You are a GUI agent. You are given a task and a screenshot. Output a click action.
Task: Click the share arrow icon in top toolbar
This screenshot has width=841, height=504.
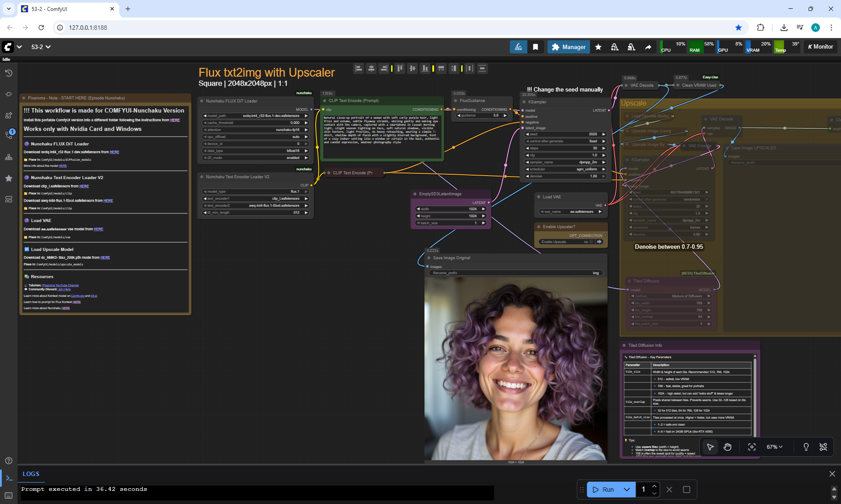click(648, 47)
